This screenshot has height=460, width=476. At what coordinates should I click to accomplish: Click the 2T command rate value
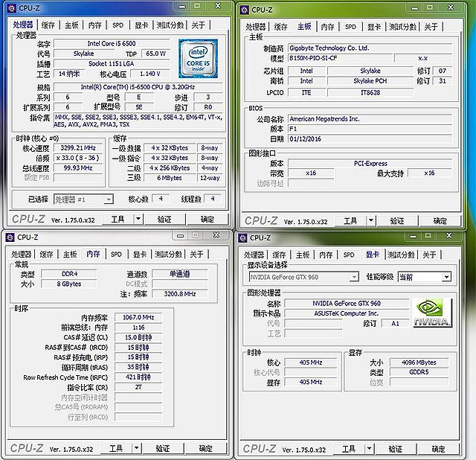[x=138, y=387]
